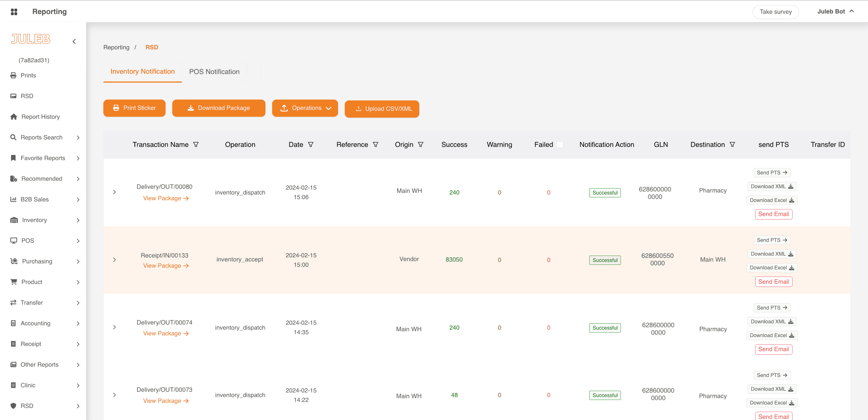This screenshot has height=420, width=868.
Task: Open View Package for Receipt/IN/00133
Action: click(166, 265)
